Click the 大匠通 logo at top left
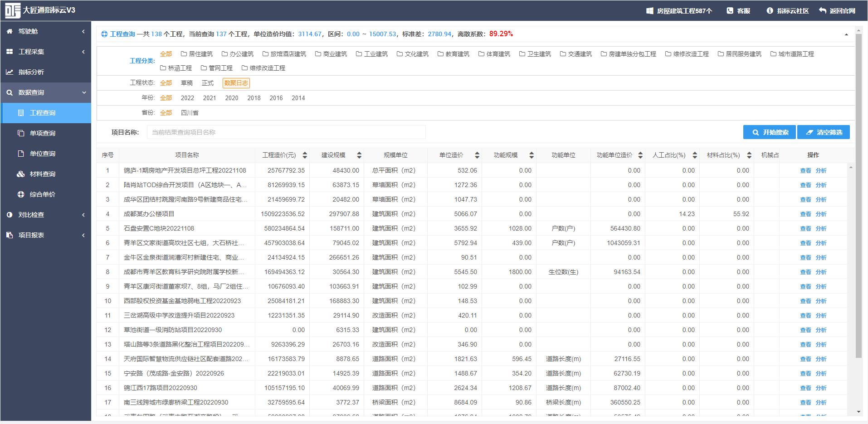This screenshot has width=868, height=424. click(x=13, y=10)
